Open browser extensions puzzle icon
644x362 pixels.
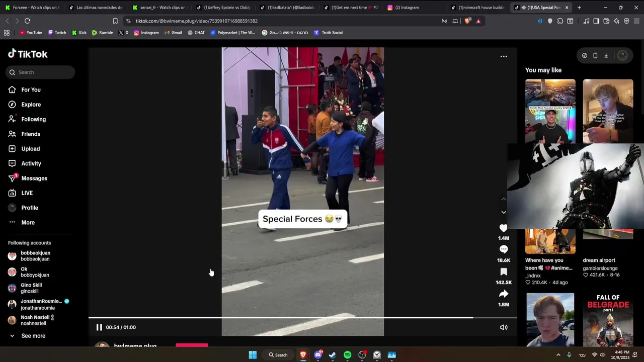[x=560, y=21]
